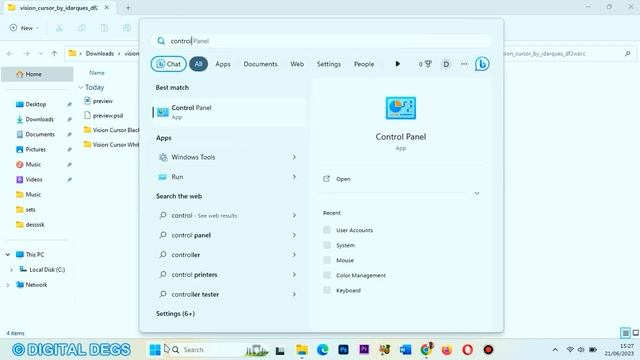Open recent item System
640x360 pixels.
pos(345,245)
